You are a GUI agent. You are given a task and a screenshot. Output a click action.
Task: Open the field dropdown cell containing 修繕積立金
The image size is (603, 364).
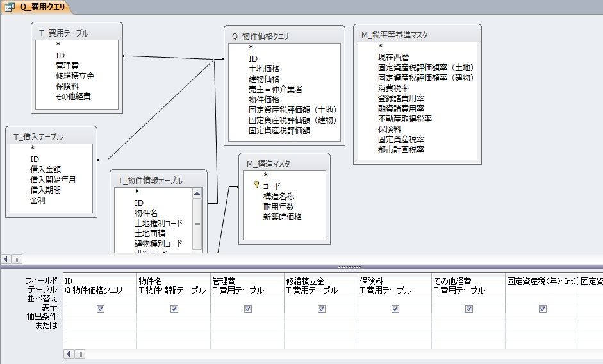tap(320, 281)
